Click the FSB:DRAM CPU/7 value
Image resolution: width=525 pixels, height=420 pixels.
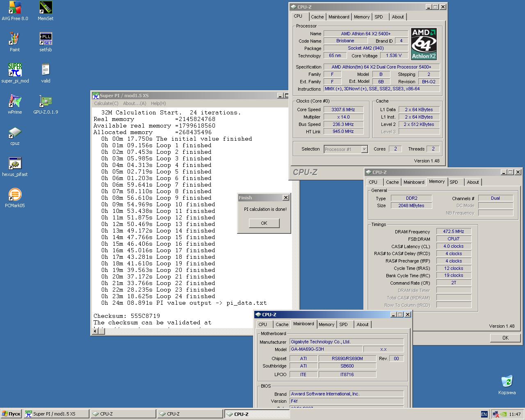(454, 239)
